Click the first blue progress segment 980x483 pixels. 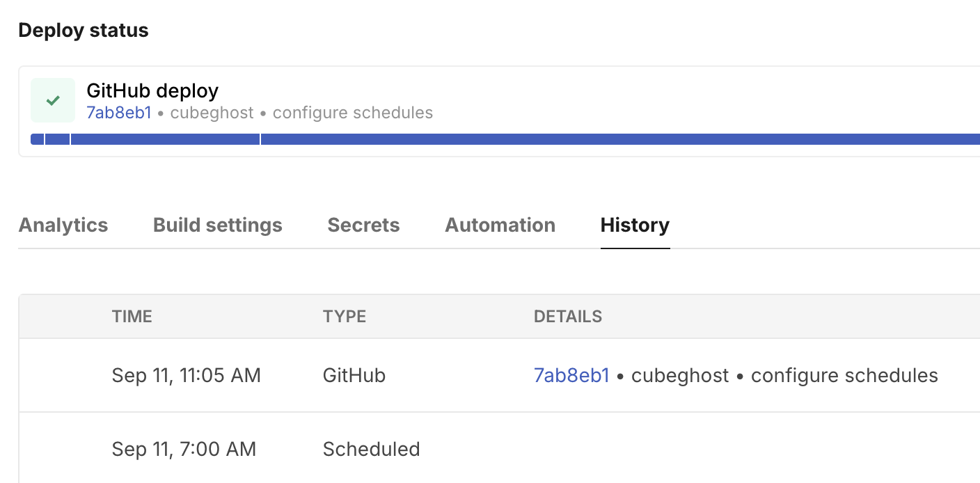point(36,139)
